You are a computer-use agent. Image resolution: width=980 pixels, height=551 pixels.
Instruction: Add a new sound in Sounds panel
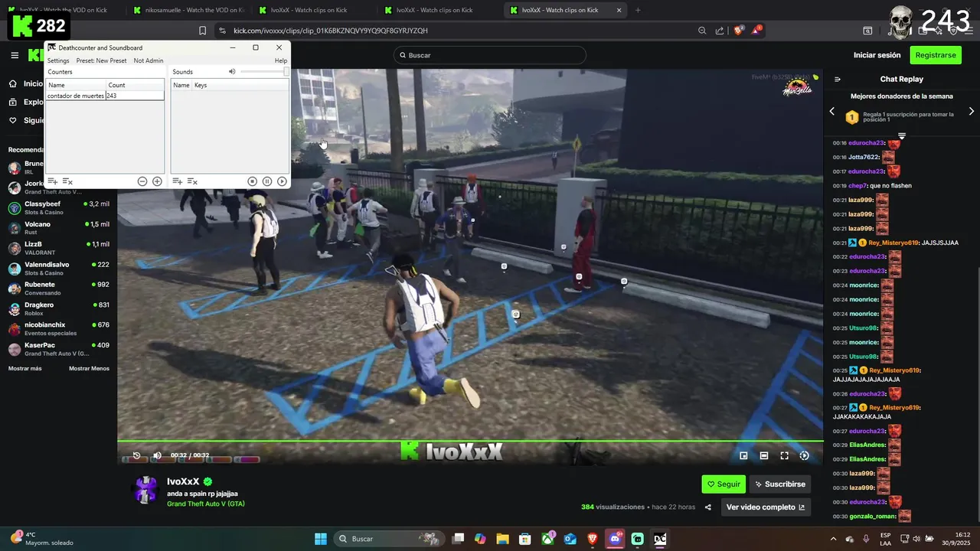click(177, 181)
